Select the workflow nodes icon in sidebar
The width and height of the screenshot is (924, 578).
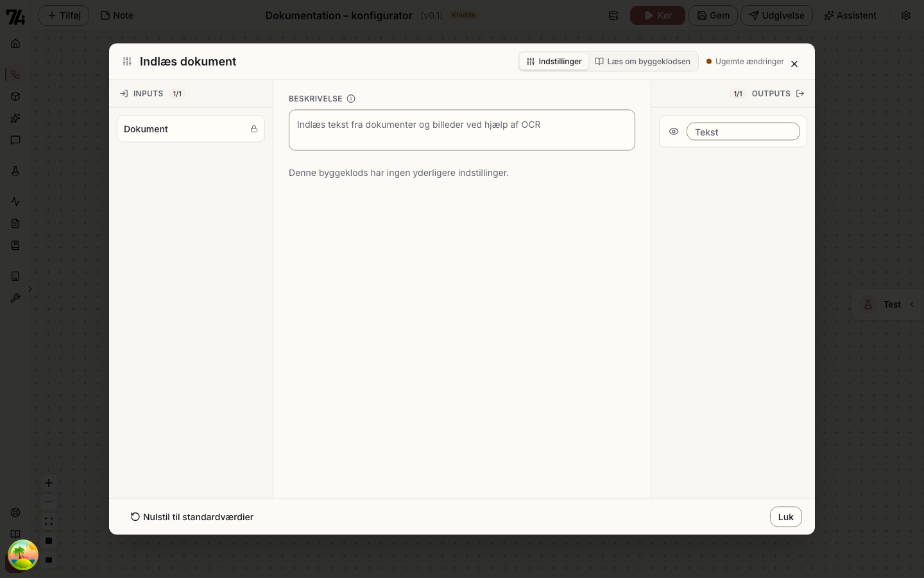click(x=15, y=74)
